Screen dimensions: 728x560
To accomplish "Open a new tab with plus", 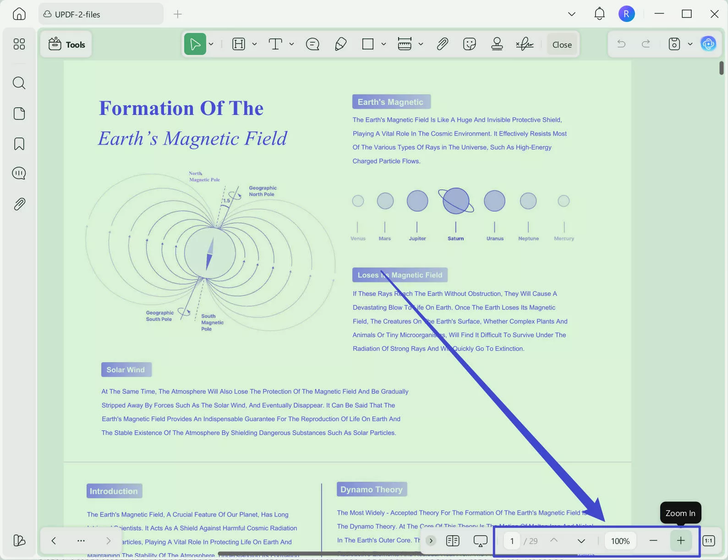I will (x=178, y=14).
